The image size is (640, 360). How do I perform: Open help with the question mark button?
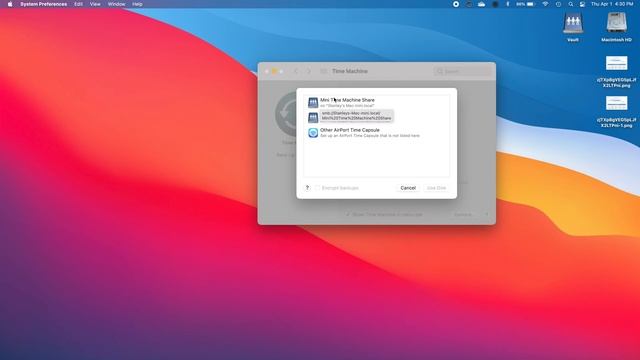pos(307,188)
